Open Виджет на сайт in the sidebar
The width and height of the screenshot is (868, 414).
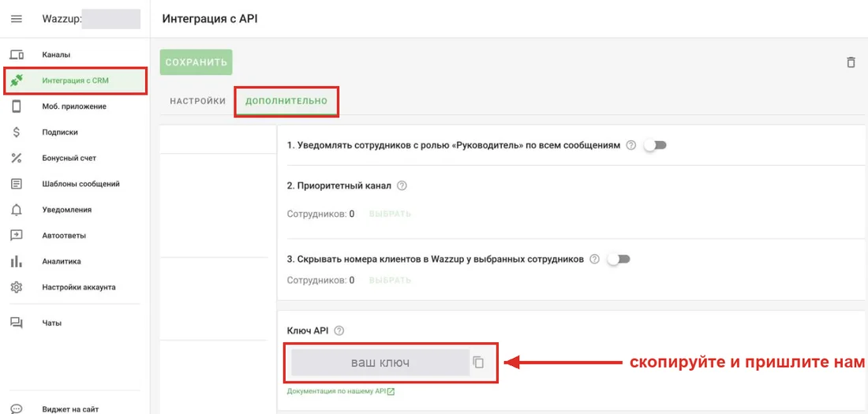[69, 409]
